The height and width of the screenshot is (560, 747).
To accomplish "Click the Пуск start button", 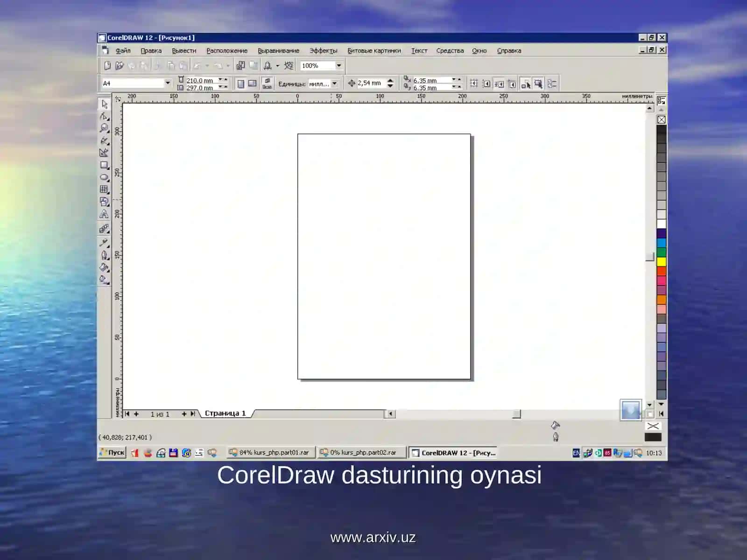I will pyautogui.click(x=112, y=452).
